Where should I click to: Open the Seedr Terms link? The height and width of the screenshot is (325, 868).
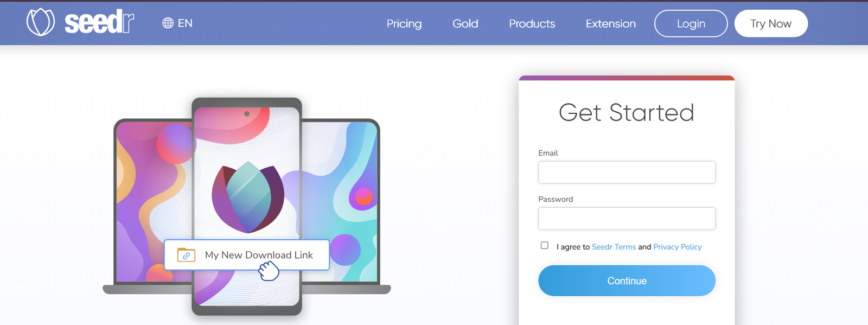pos(614,247)
